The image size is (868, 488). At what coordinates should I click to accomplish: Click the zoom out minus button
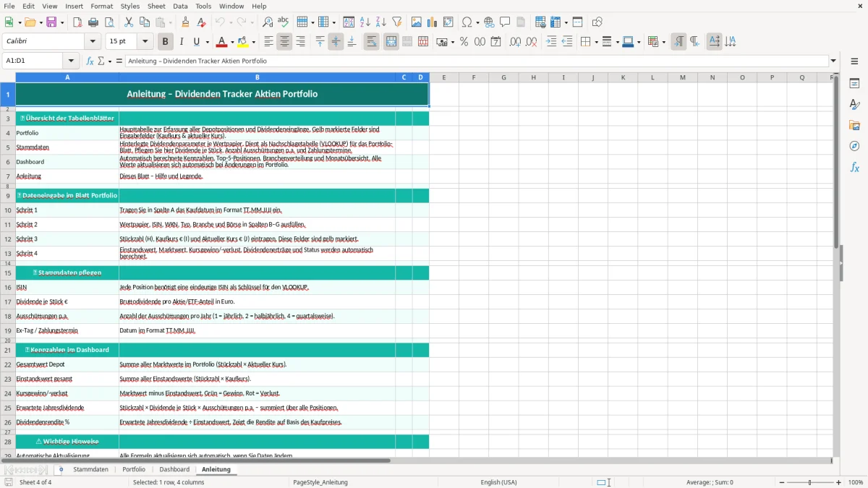781,482
